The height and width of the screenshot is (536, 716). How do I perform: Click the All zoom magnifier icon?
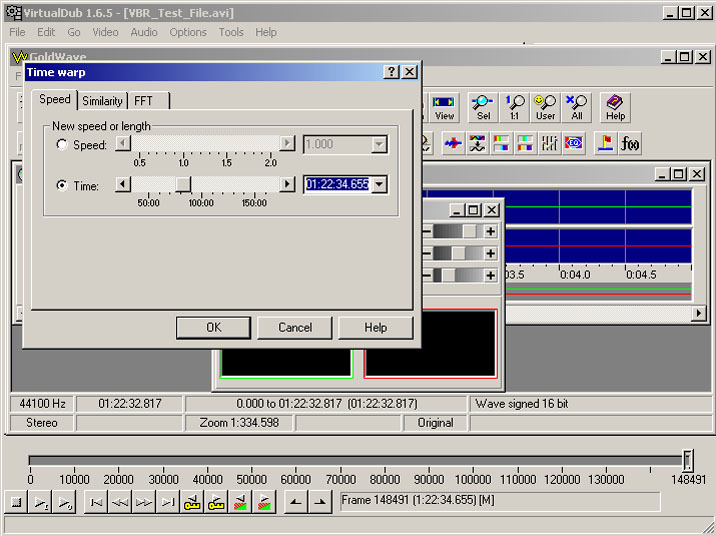(x=576, y=108)
